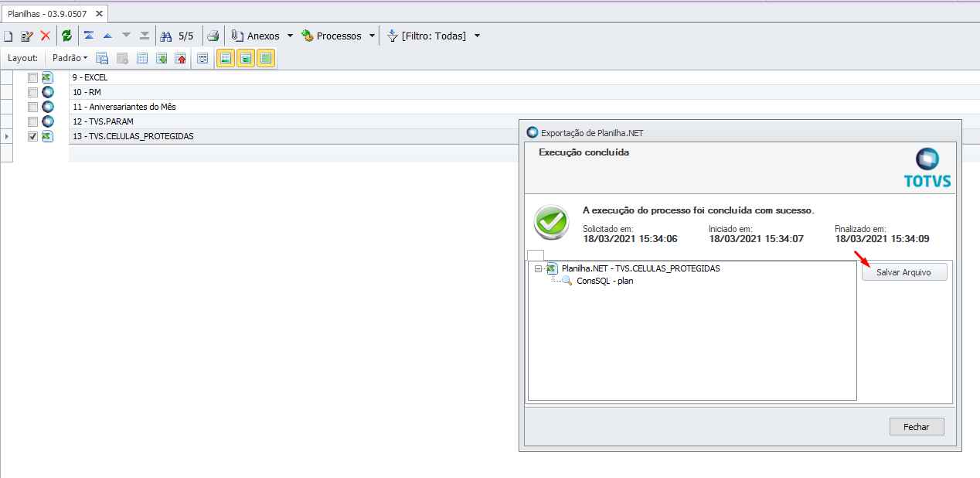Click the grayed-out layout icon next to save layout

122,58
